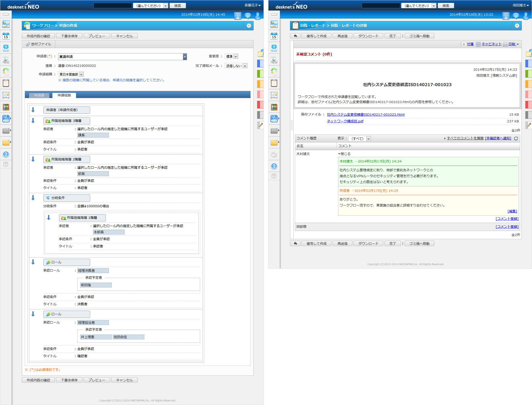Open the ネットワーク構成図.pdf attachment link
This screenshot has height=405, width=532.
click(345, 121)
